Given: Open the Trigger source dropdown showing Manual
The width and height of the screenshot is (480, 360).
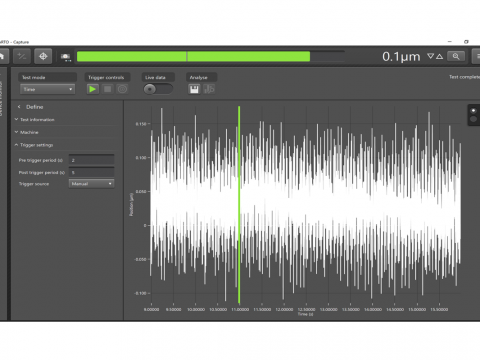Looking at the screenshot, I should tap(91, 184).
